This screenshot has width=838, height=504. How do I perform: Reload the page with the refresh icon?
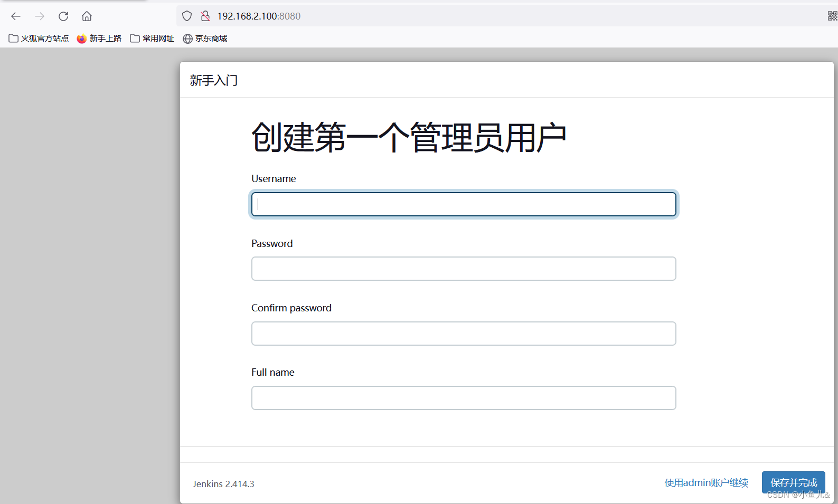click(63, 16)
